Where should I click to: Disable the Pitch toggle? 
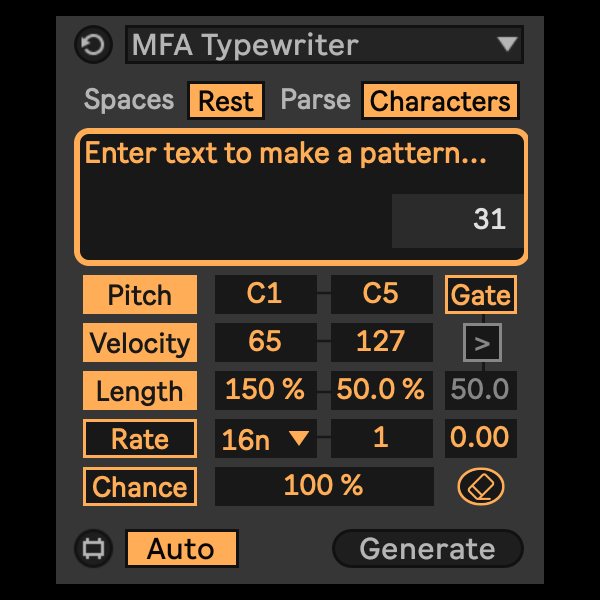[140, 295]
